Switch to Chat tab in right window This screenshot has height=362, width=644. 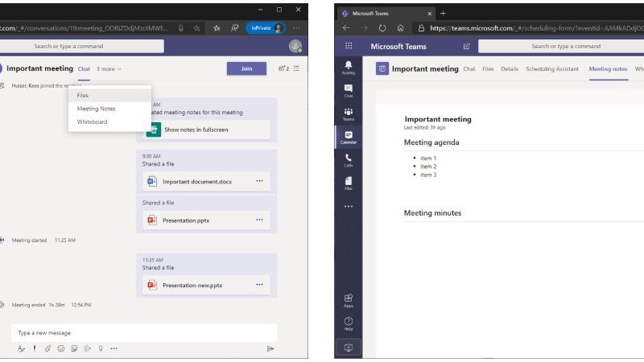[x=469, y=69]
